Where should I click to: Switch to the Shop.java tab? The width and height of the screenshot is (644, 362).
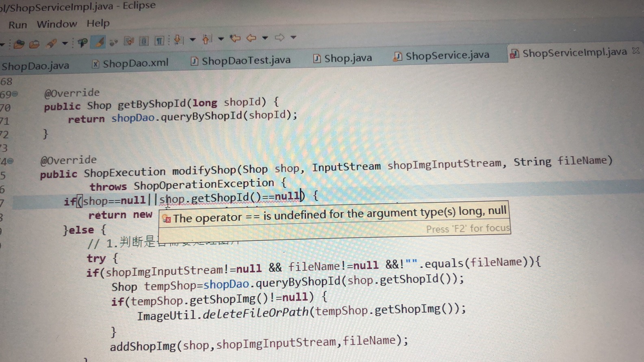(x=343, y=58)
